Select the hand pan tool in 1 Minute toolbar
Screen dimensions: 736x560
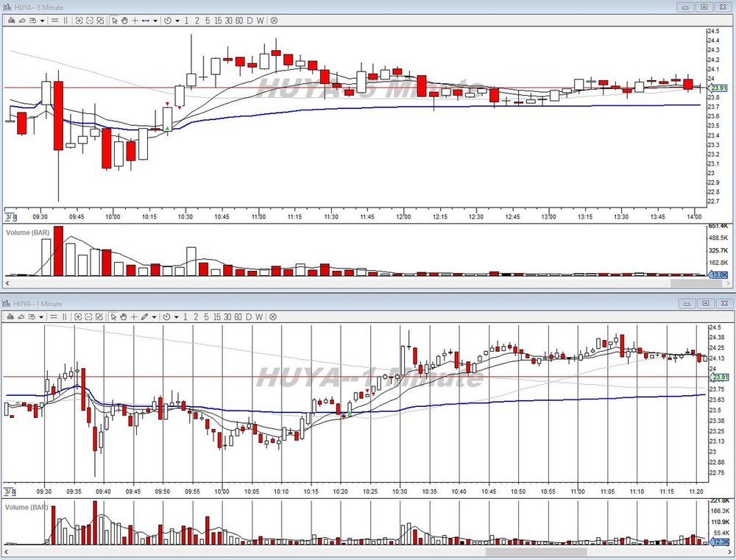tap(124, 317)
